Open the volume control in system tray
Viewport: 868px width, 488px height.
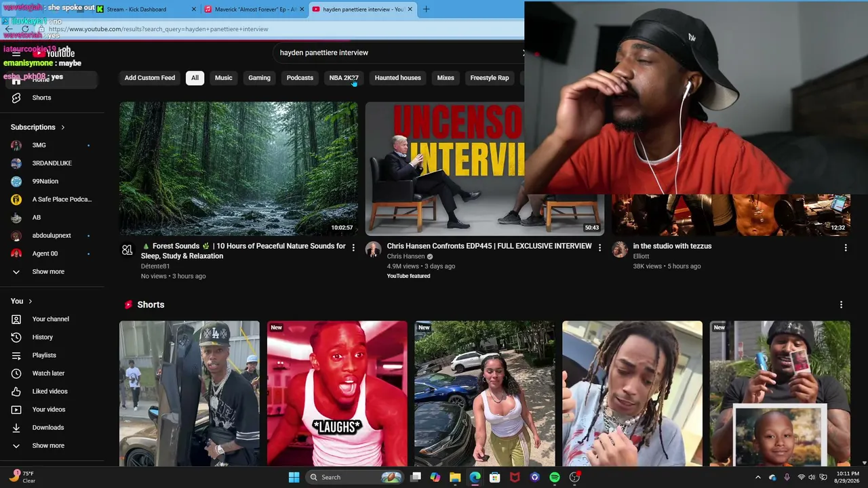[x=812, y=477]
